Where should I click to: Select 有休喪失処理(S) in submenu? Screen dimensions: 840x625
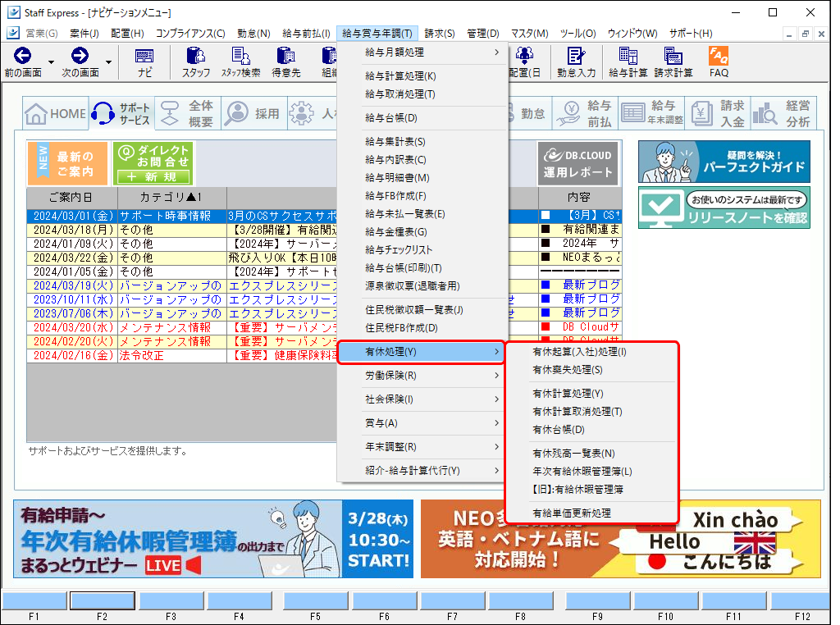(x=592, y=370)
